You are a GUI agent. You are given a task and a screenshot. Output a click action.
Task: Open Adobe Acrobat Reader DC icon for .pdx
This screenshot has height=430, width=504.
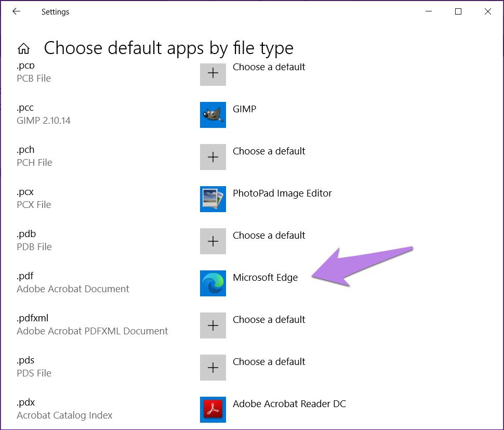point(213,410)
